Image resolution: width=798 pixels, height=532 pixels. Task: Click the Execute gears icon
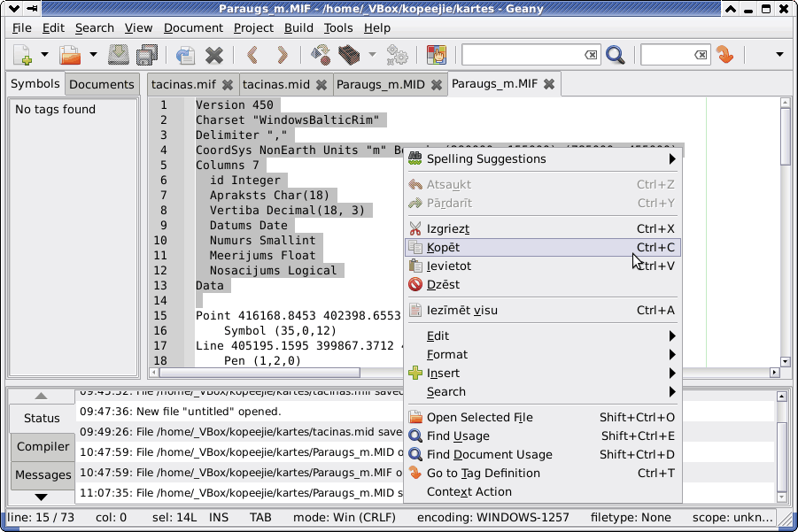[397, 54]
